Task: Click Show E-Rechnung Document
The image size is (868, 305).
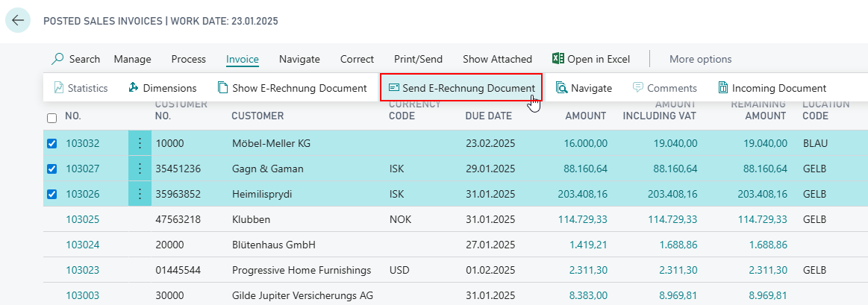Action: point(292,88)
